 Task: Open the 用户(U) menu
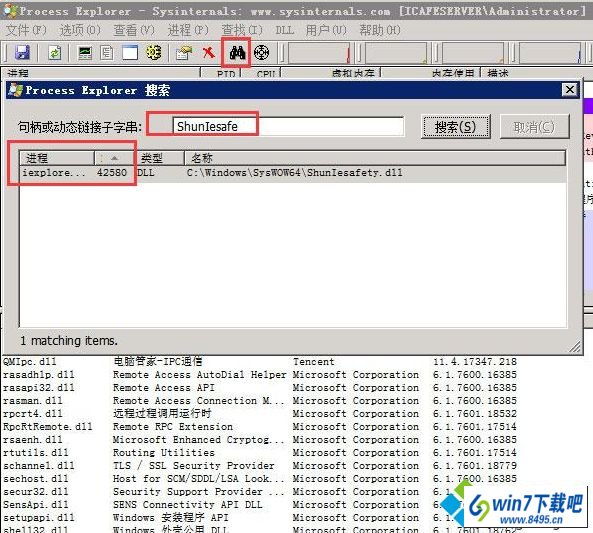click(326, 30)
